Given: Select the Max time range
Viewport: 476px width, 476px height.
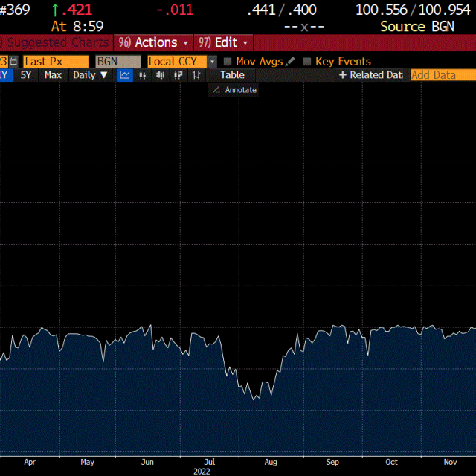Looking at the screenshot, I should point(53,75).
